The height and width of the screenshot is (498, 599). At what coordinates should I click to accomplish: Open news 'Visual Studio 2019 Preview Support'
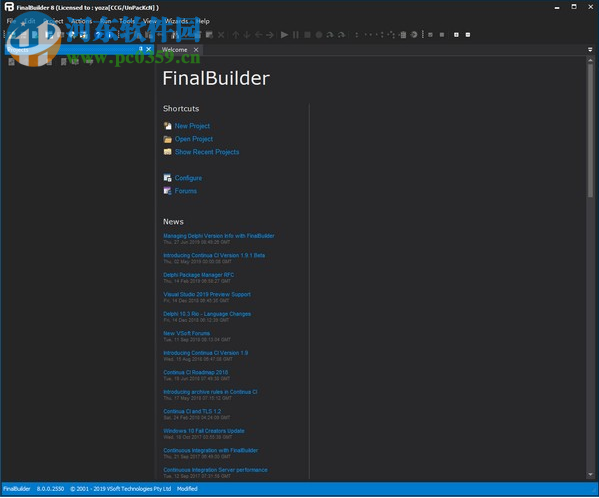[x=207, y=294]
